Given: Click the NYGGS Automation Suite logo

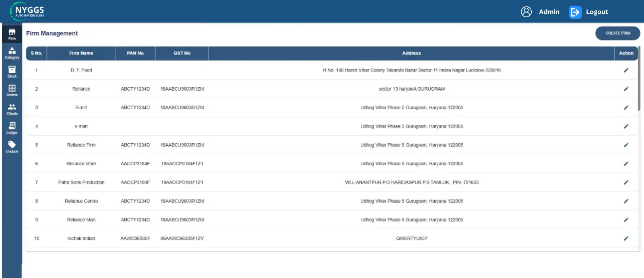Looking at the screenshot, I should click(27, 11).
